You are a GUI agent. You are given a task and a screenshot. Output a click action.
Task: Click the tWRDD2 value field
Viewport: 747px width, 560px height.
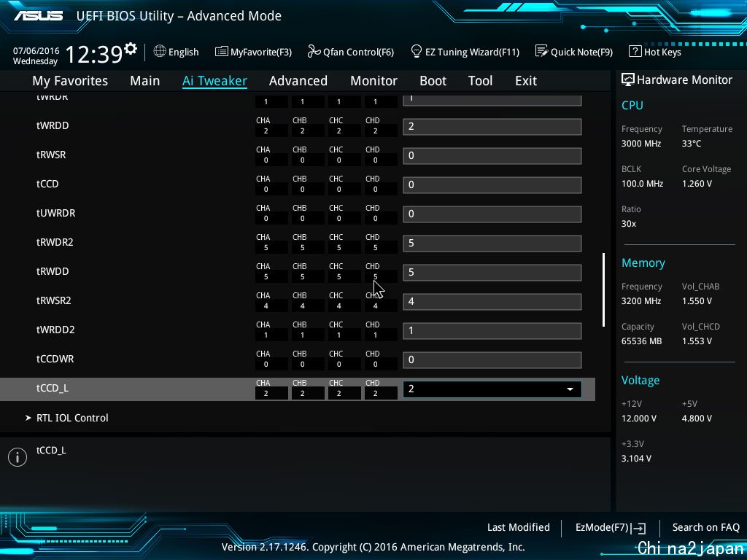(x=492, y=330)
